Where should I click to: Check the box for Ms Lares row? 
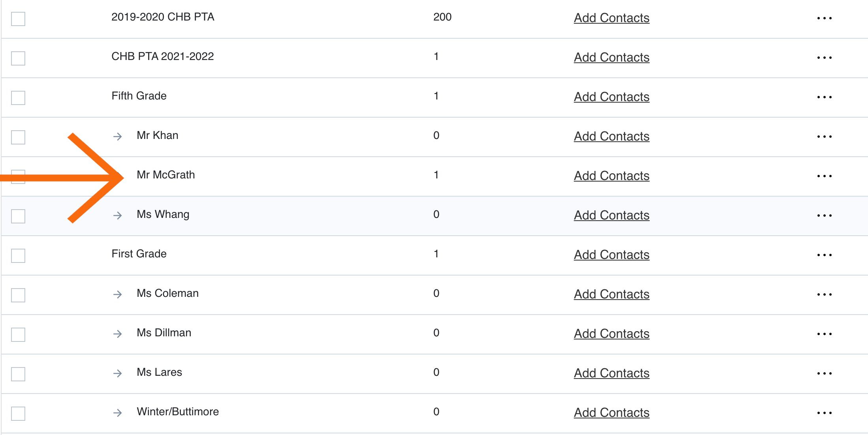click(18, 374)
